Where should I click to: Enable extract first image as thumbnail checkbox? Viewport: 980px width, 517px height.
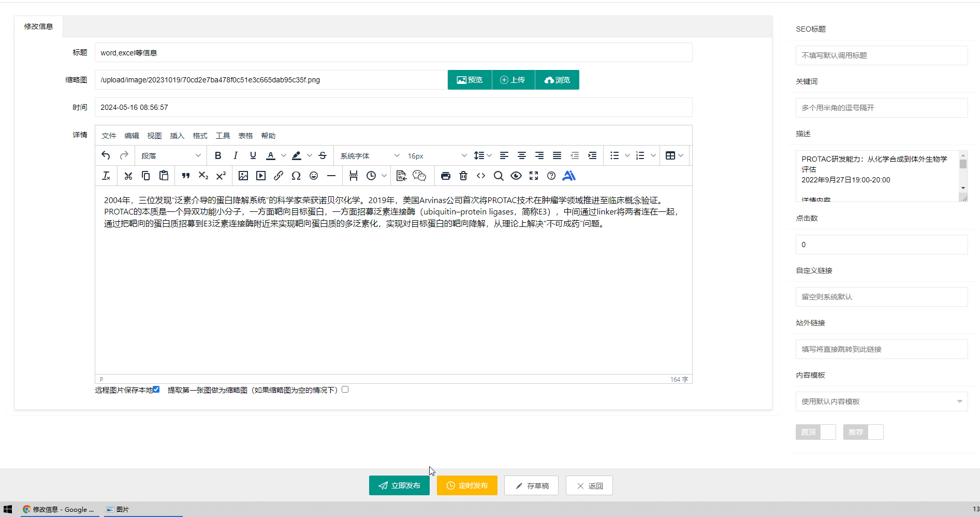(345, 390)
